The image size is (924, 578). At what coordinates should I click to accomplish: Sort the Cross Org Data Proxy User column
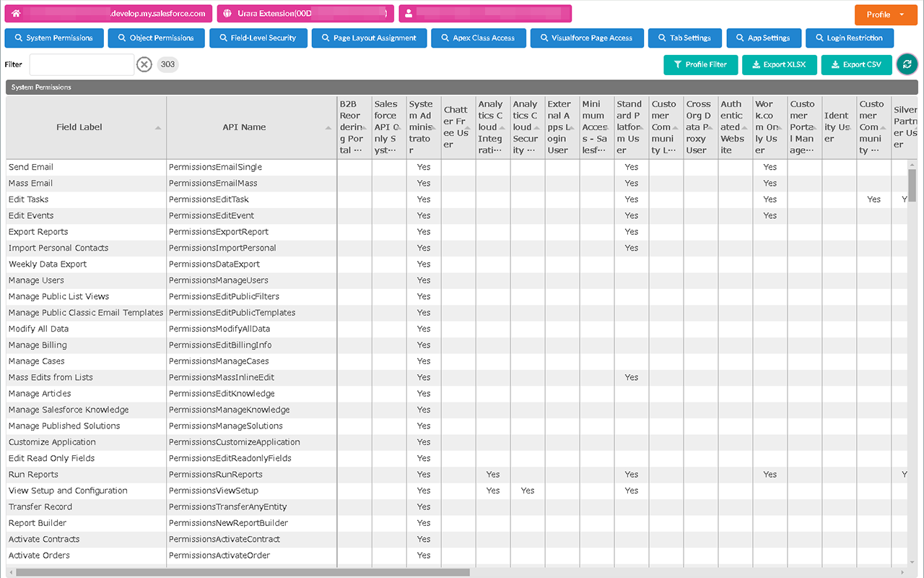(x=712, y=128)
